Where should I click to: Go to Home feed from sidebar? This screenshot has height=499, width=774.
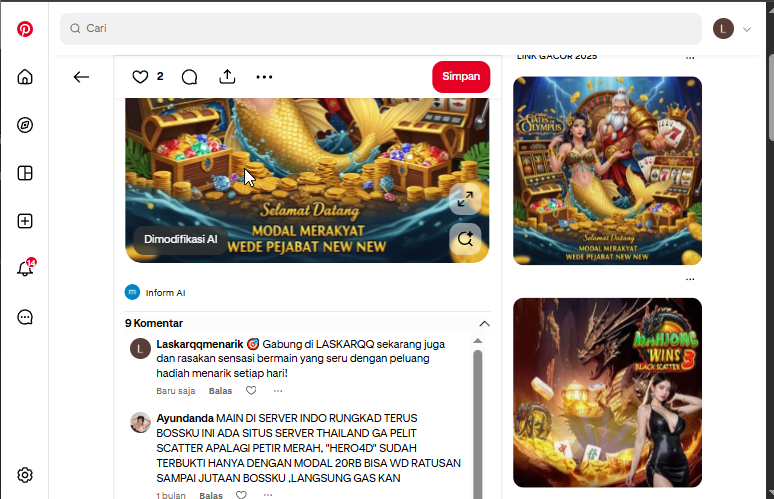pos(25,77)
